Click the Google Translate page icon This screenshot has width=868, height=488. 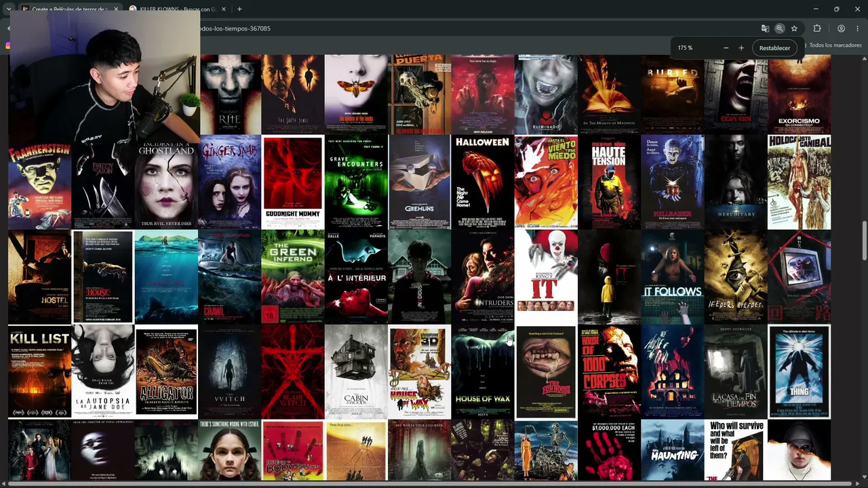pos(765,28)
